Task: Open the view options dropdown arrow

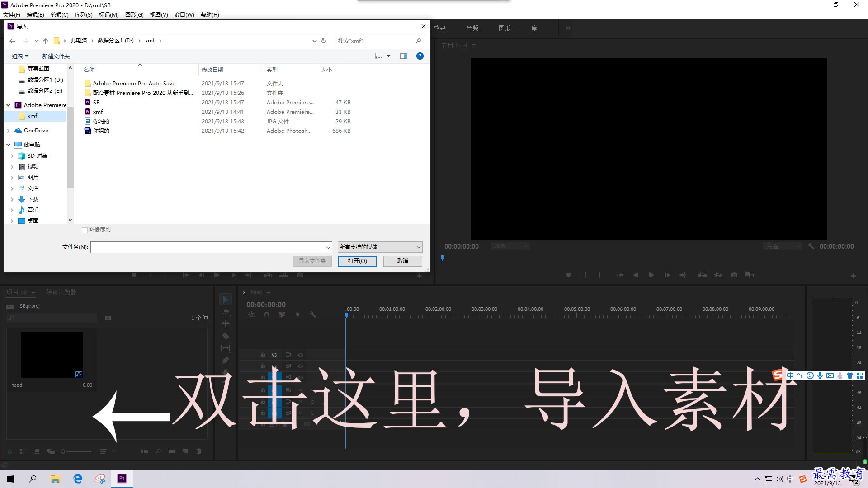Action: pyautogui.click(x=388, y=56)
